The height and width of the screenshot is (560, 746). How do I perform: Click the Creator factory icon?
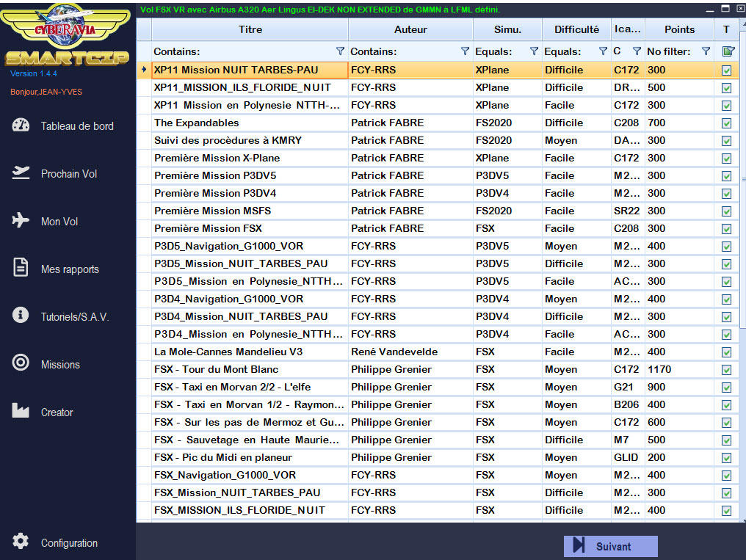[21, 411]
